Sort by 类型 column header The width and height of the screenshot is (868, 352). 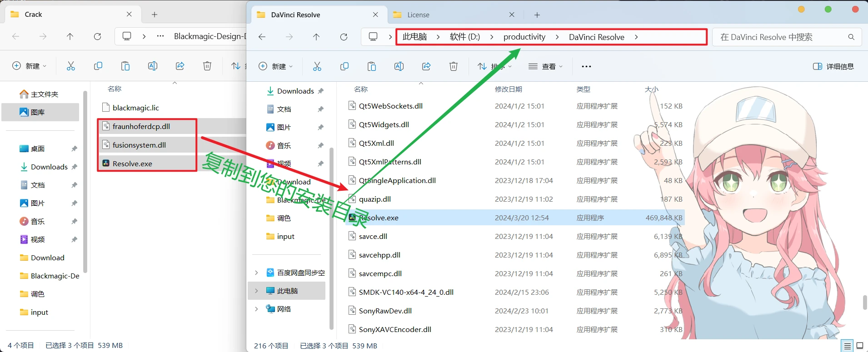tap(583, 89)
